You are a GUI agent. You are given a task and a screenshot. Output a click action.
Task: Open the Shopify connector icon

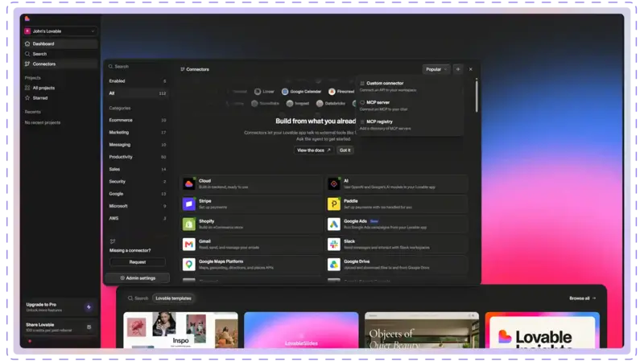(189, 224)
